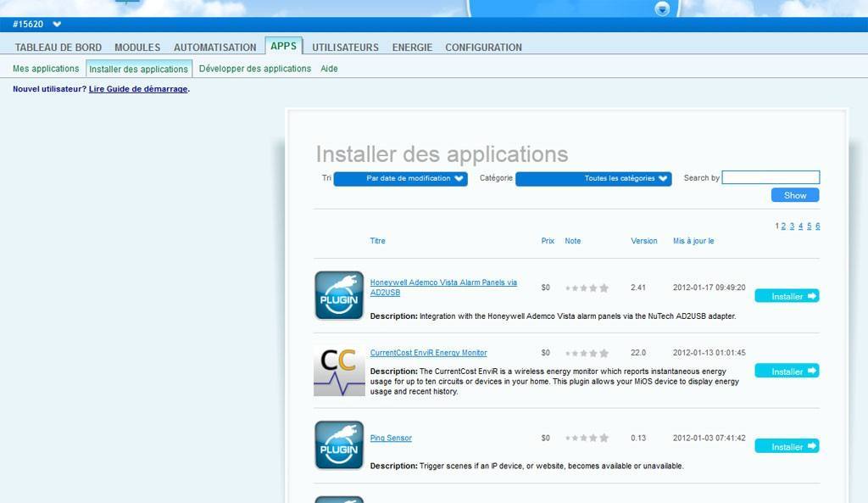Install the Ping Sensor plugin
The height and width of the screenshot is (503, 868).
[x=787, y=446]
